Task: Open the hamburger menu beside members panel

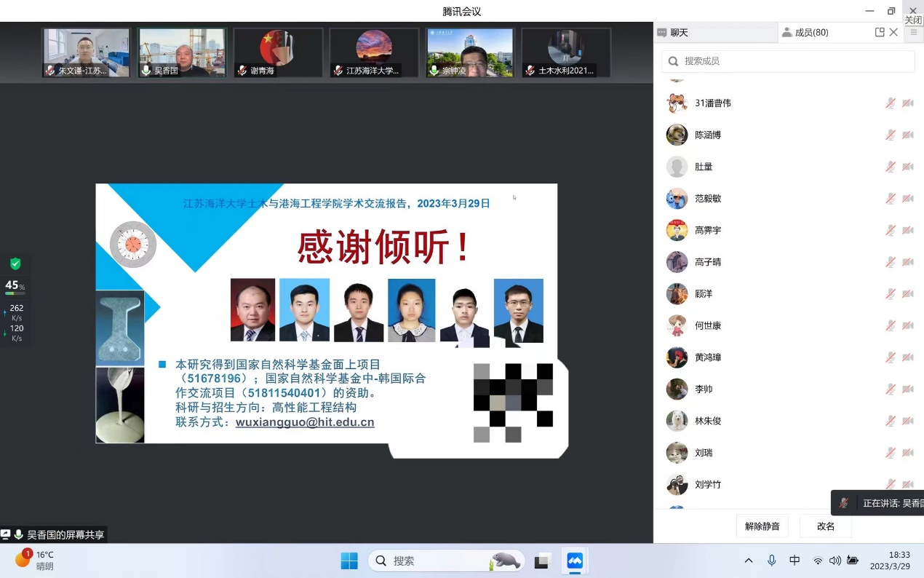Action: click(x=914, y=32)
